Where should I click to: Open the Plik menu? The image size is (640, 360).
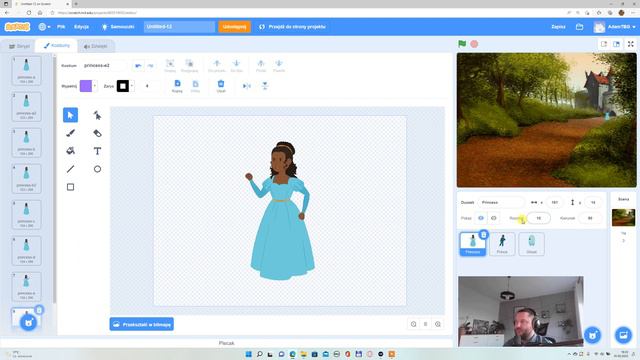click(61, 27)
